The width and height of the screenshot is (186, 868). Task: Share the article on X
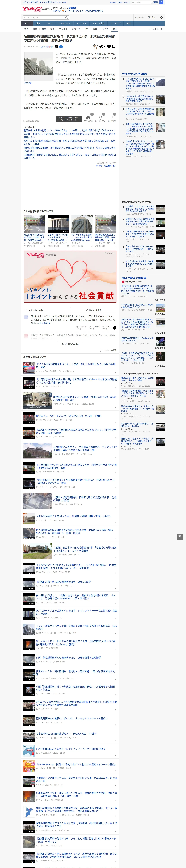coord(56,47)
